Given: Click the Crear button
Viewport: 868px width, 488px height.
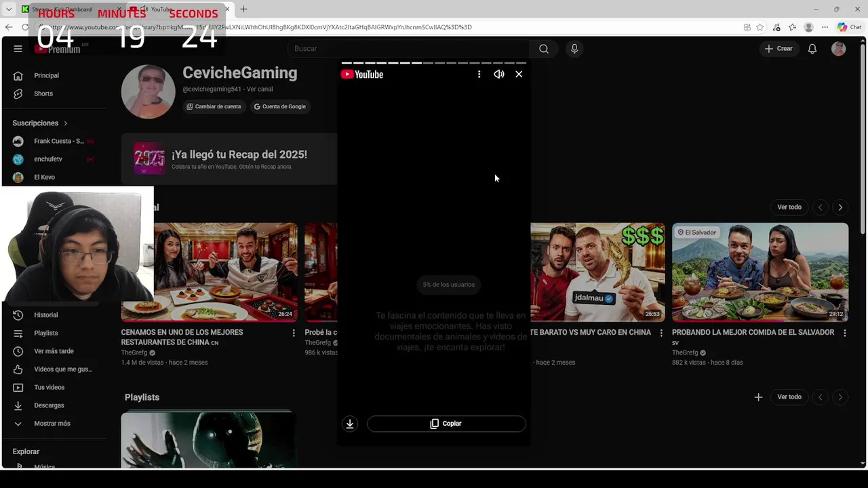Looking at the screenshot, I should click(x=778, y=49).
